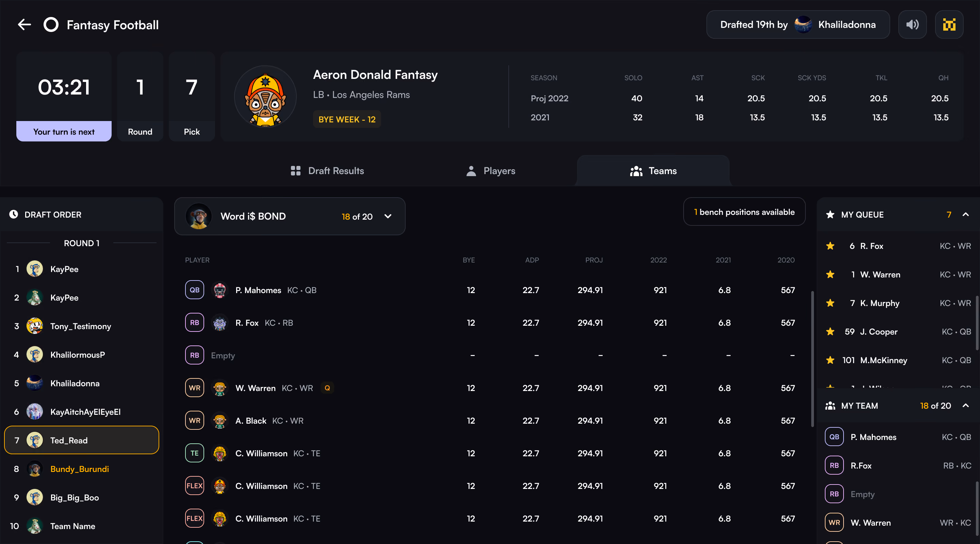
Task: Click the My Queue list scrollbar
Action: [977, 323]
